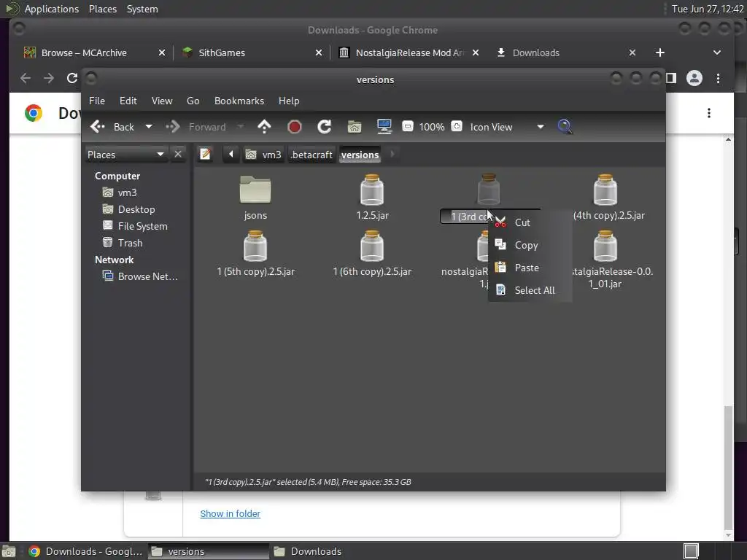The height and width of the screenshot is (560, 747).
Task: Switch to Browse – MCArchive Chrome tab
Action: pyautogui.click(x=84, y=52)
